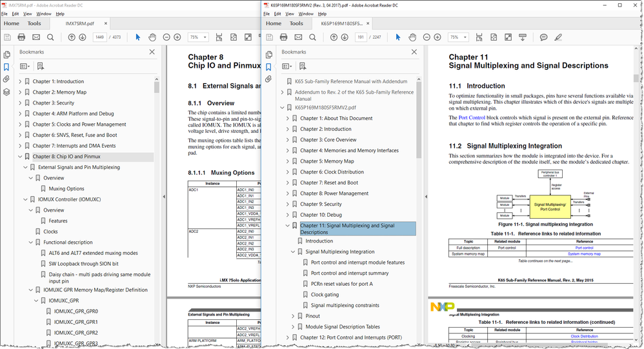Open File menu in IMX7SRM window

[x=4, y=14]
